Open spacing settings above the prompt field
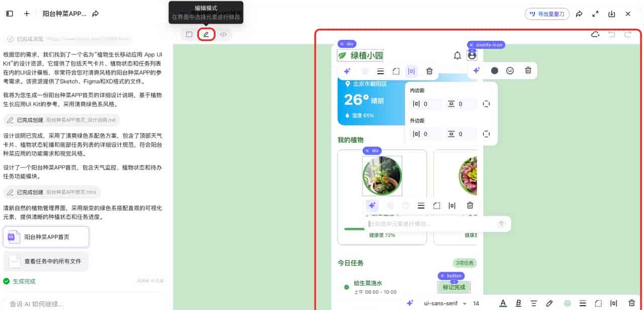Image resolution: width=644 pixels, height=310 pixels. (x=452, y=205)
